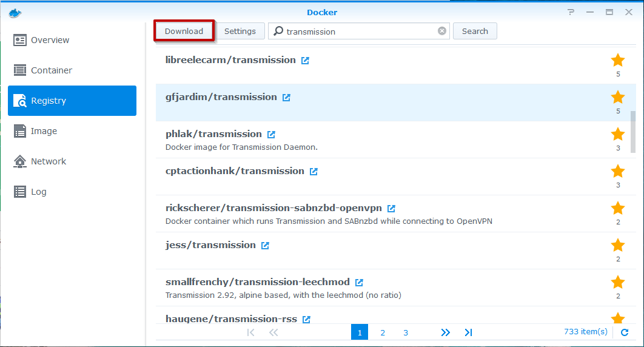The height and width of the screenshot is (347, 644).
Task: Click the 733 item(s) count label
Action: (x=586, y=331)
